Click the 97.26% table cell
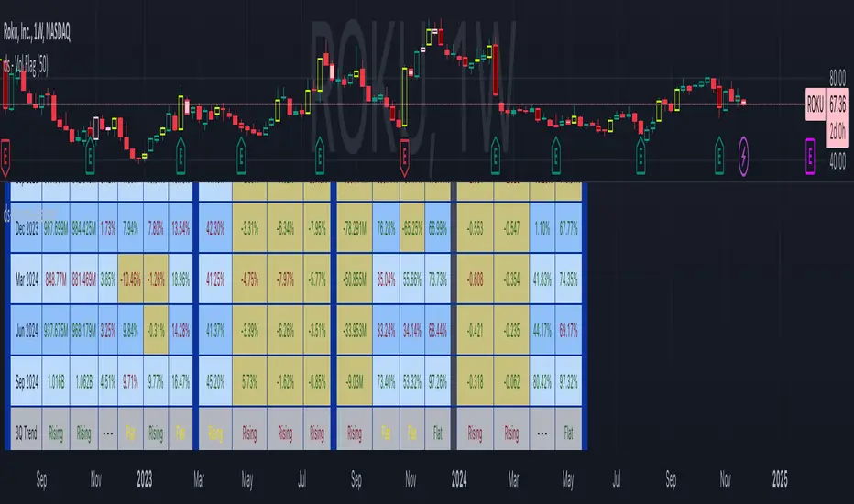 [x=437, y=381]
